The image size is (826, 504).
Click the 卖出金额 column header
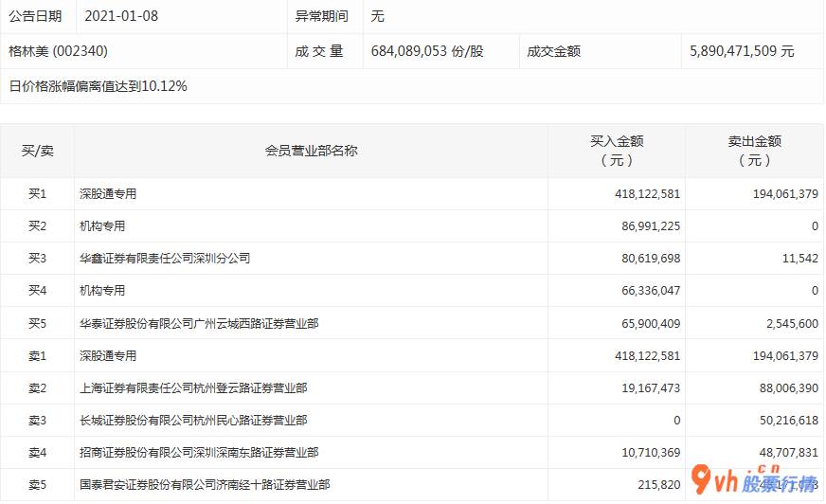[x=754, y=151]
